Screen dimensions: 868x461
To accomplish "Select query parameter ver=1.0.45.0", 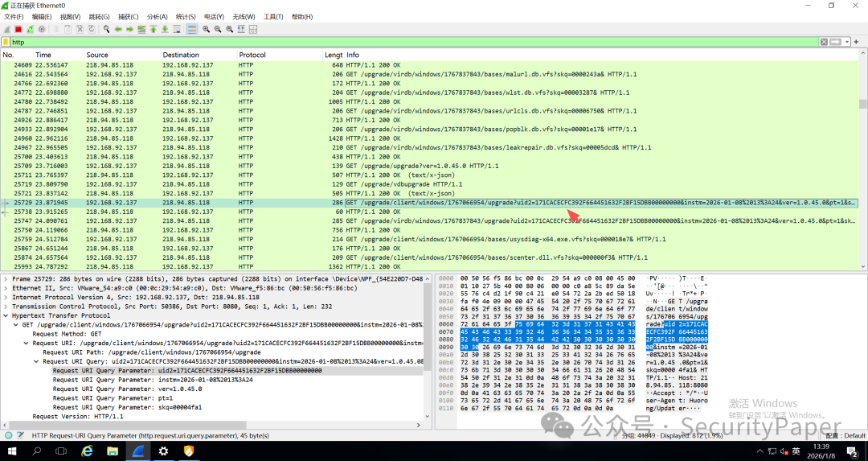I will click(x=127, y=389).
